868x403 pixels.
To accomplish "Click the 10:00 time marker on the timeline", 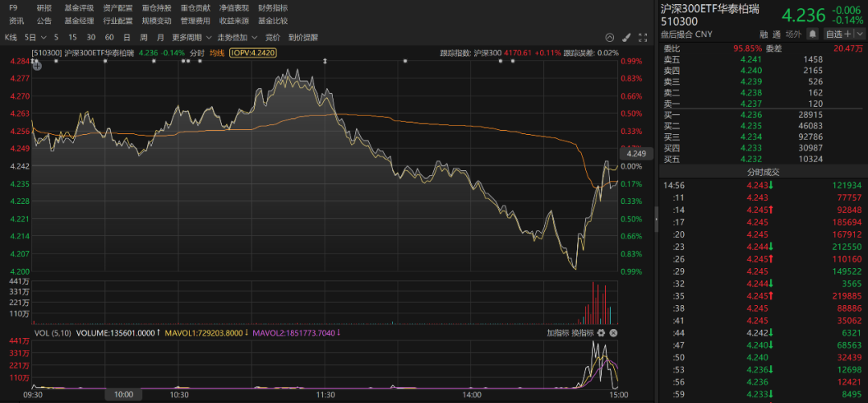I will coord(124,395).
